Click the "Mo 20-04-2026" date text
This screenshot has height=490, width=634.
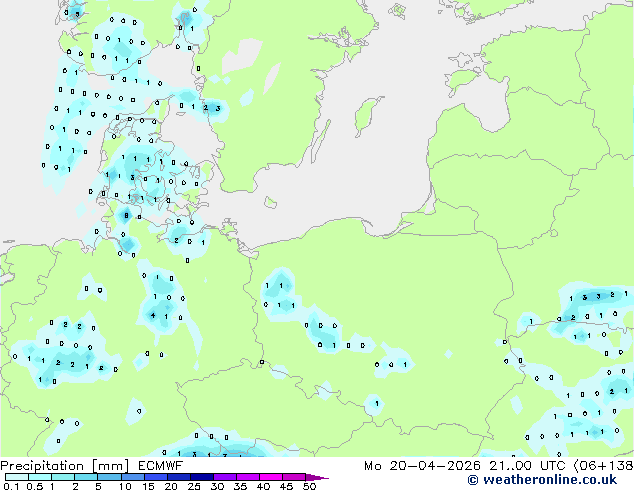click(x=422, y=466)
